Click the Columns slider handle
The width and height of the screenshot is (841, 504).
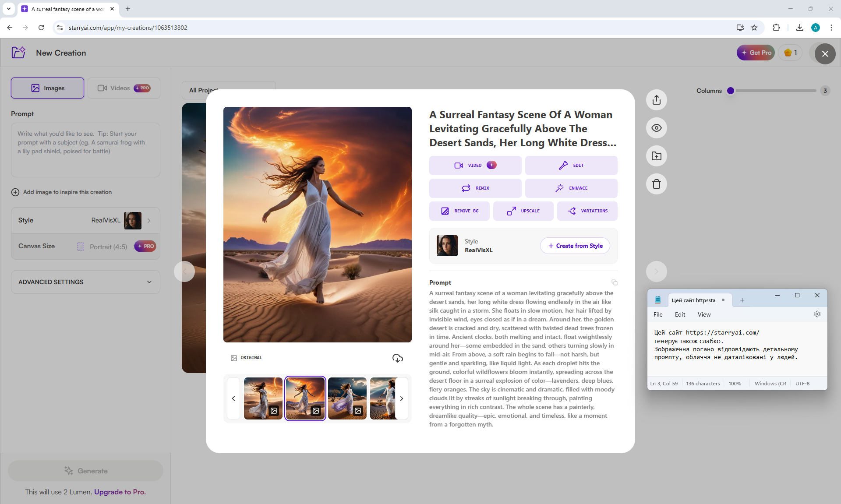(731, 91)
